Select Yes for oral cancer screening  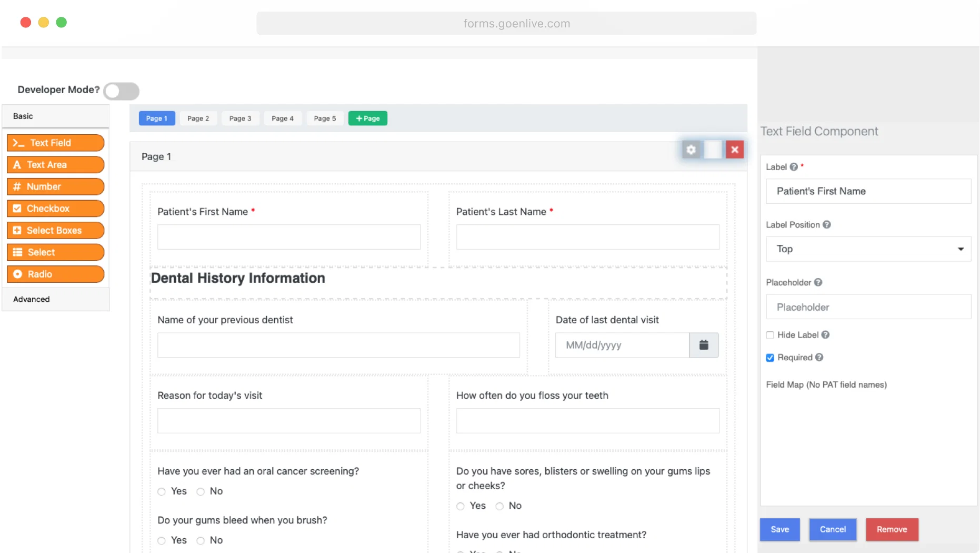pyautogui.click(x=162, y=492)
